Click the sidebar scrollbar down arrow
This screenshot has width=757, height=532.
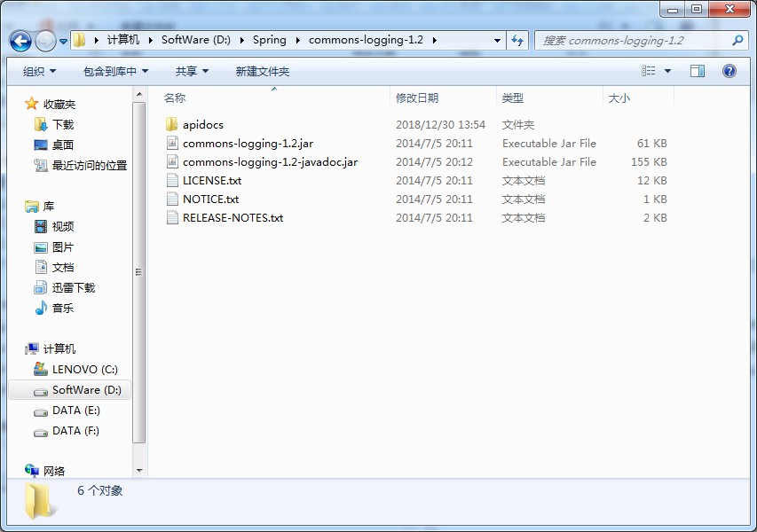pyautogui.click(x=139, y=470)
